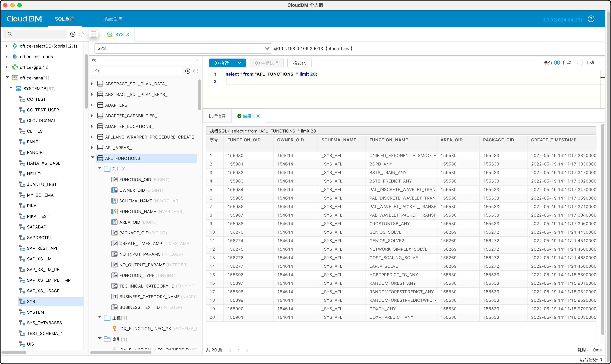Click the IDX_FUNCTION_INFO_PK key icon
Viewport: 611px width, 364px height.
[114, 329]
